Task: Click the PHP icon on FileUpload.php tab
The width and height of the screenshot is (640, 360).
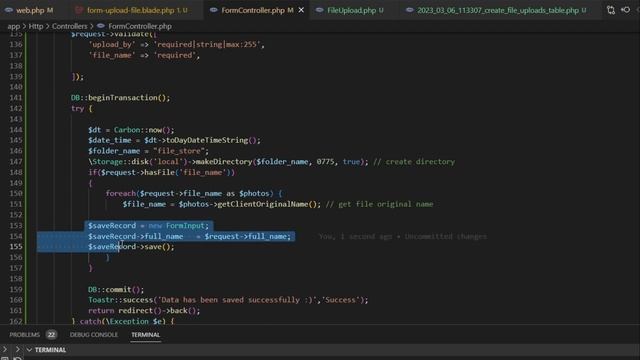Action: [x=320, y=10]
